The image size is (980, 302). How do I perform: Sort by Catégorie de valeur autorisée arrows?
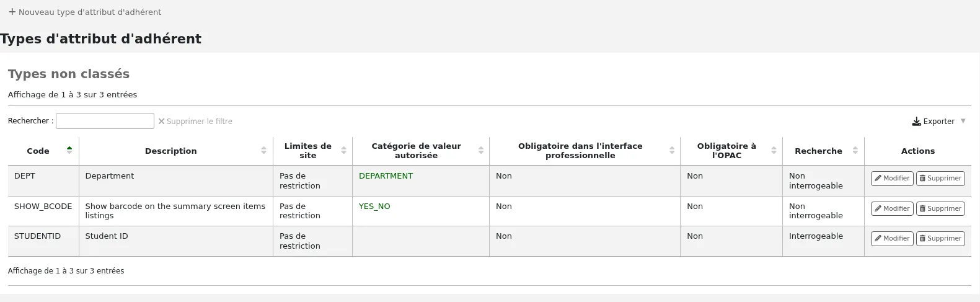point(481,151)
